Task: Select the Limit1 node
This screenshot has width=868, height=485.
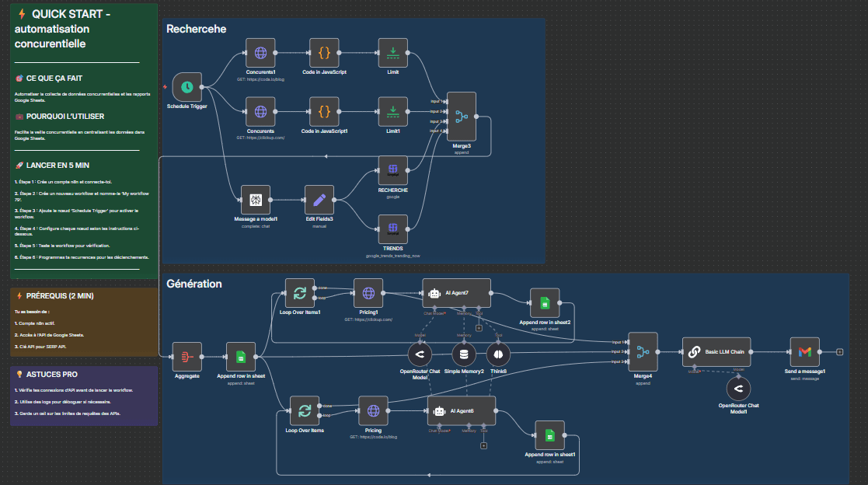Action: [393, 111]
